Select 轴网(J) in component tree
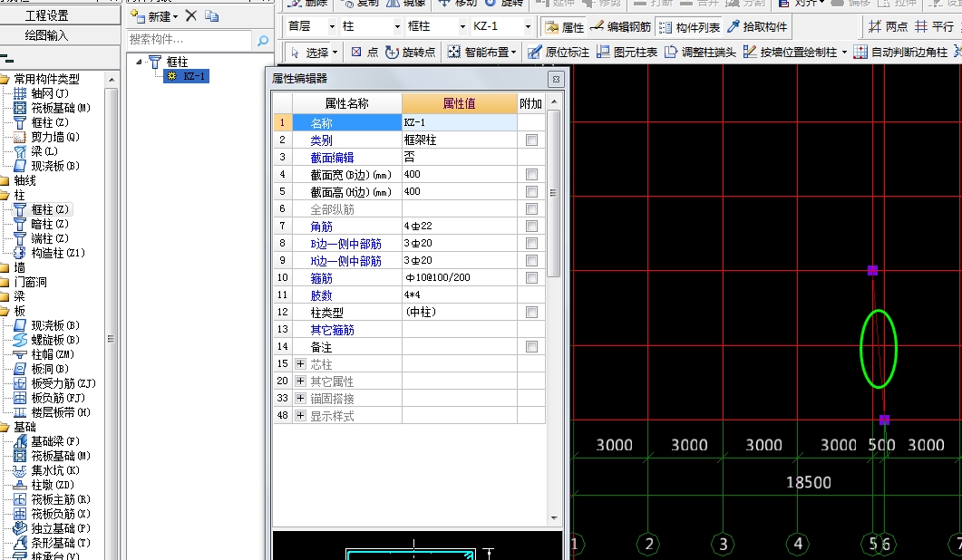 click(43, 93)
